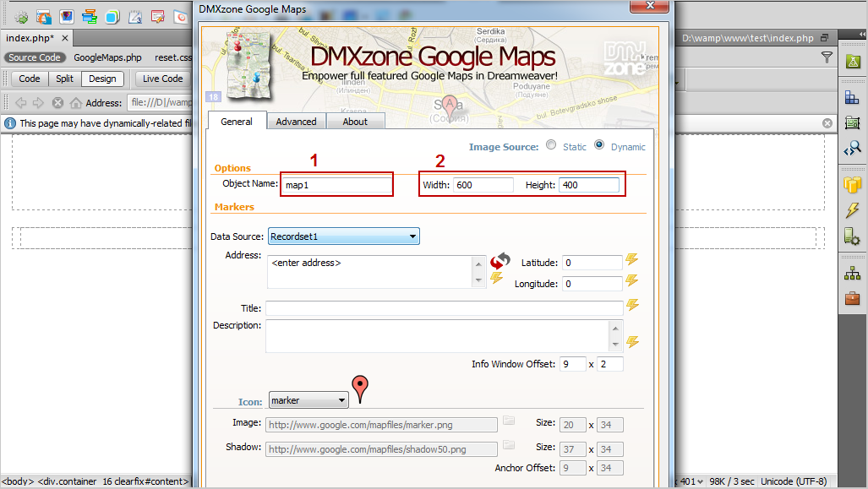Viewport: 868px width, 489px height.
Task: Click the marker Title input field
Action: 445,308
